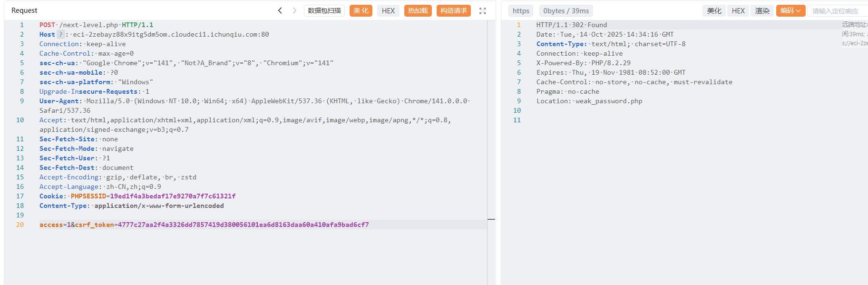Toggle HEX view in the Request panel

tap(388, 10)
